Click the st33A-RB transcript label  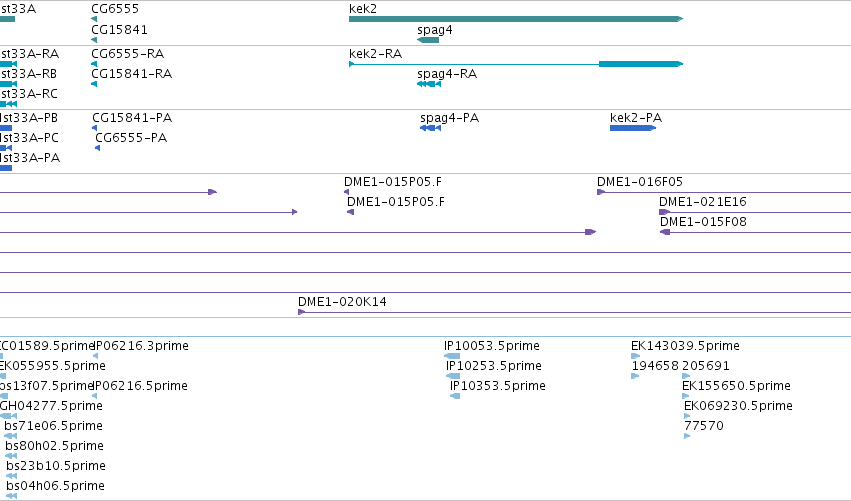pos(28,74)
